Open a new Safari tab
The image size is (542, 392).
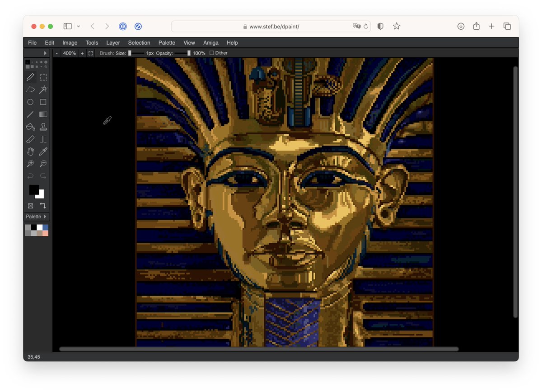491,26
